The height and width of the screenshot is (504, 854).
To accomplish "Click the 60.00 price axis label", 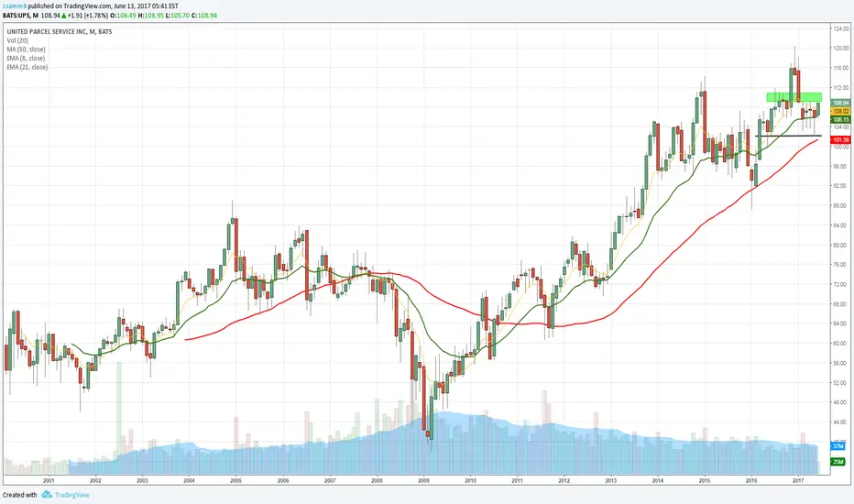I will tap(839, 344).
